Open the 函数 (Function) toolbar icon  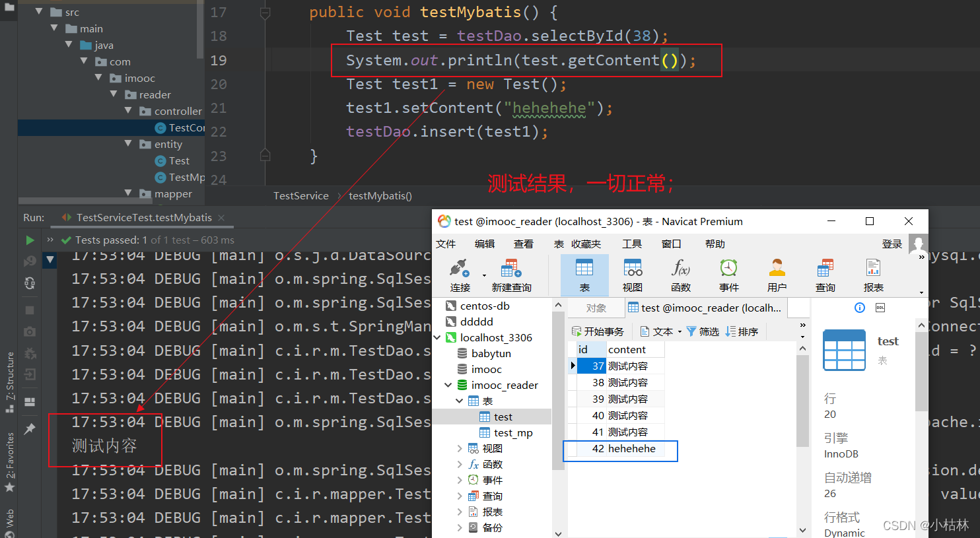click(681, 268)
